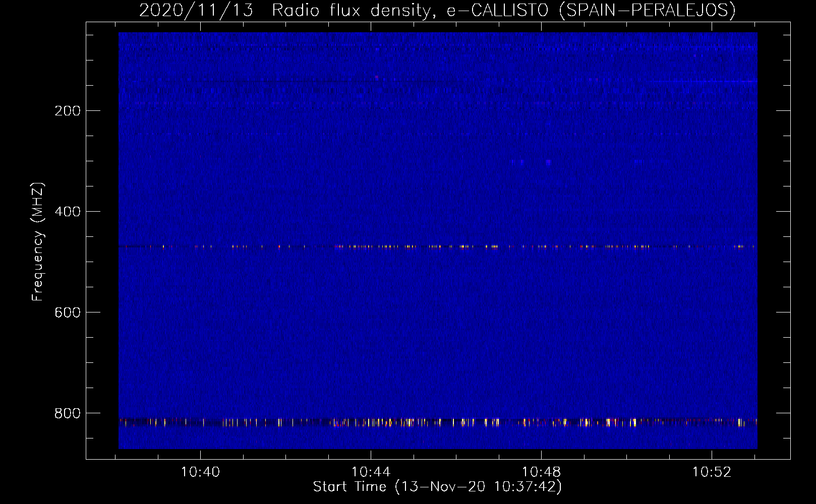Click the plot title mentioning e-CALLISTO (SPAIN-PERALEJOS)
The height and width of the screenshot is (504, 816).
[437, 10]
